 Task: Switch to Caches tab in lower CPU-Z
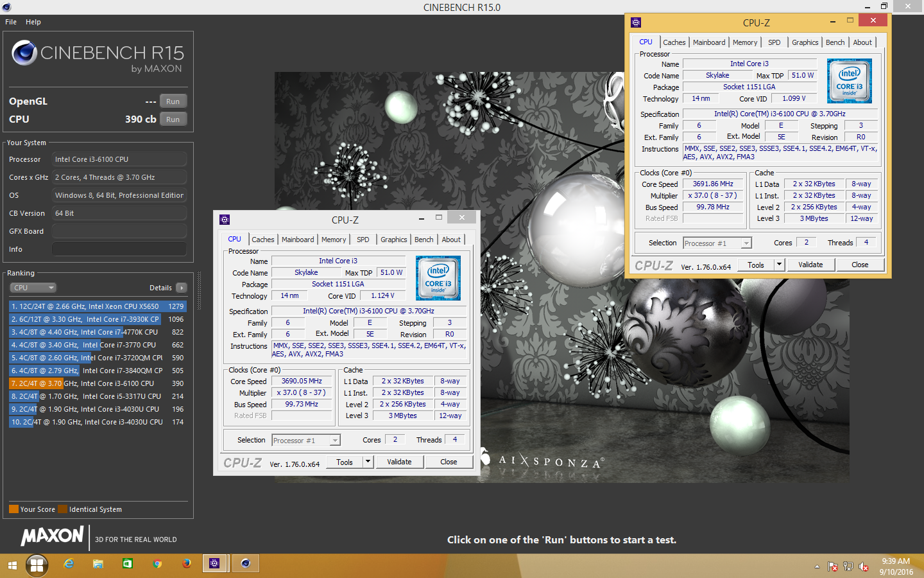tap(262, 240)
